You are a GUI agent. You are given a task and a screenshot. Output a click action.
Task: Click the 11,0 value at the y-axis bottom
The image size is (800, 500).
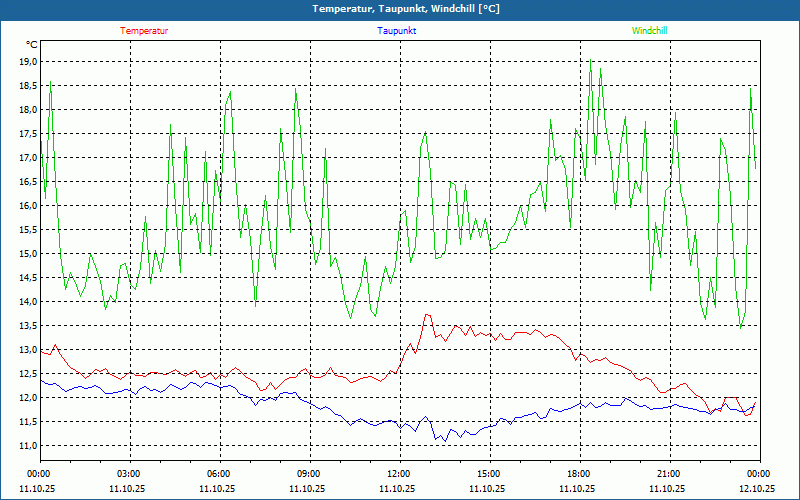click(x=28, y=445)
